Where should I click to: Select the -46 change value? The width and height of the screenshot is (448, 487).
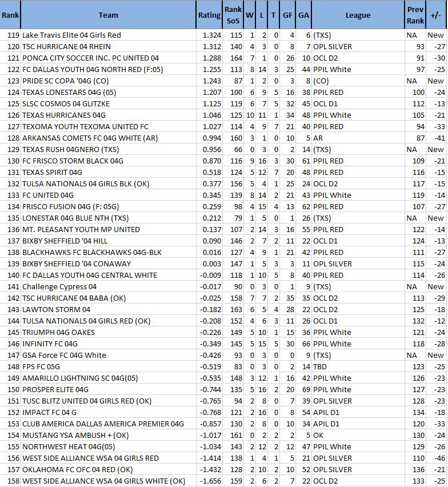click(439, 458)
